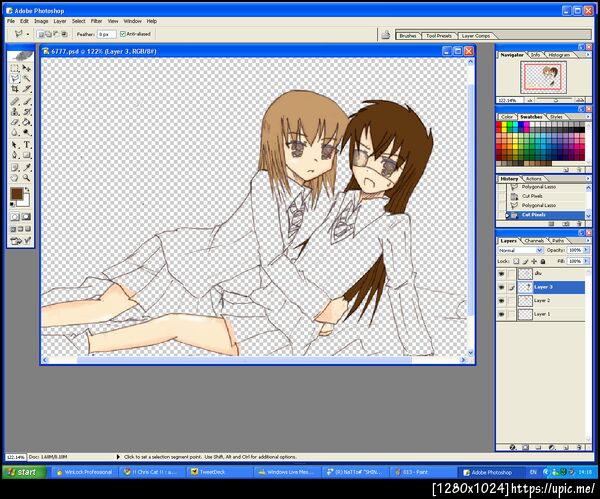Viewport: 600px width, 499px height.
Task: Switch to Windows Live Messenger taskbar button
Action: pyautogui.click(x=286, y=472)
